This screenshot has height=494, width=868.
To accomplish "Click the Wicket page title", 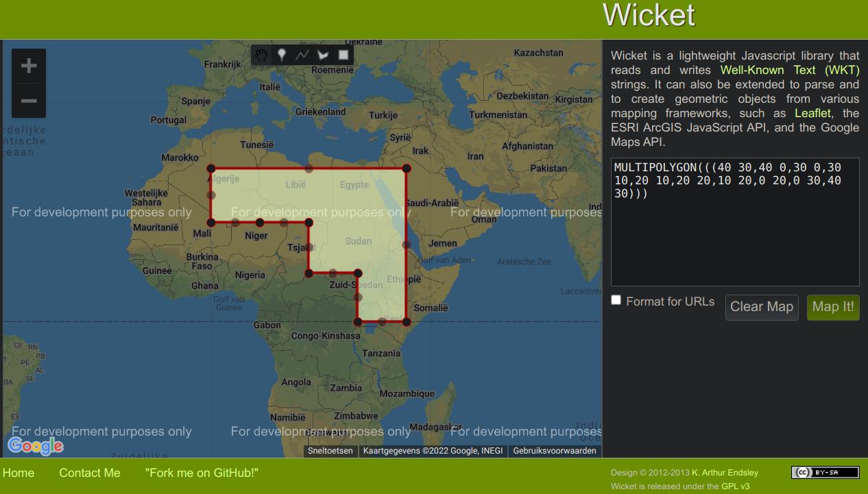I will coord(649,15).
